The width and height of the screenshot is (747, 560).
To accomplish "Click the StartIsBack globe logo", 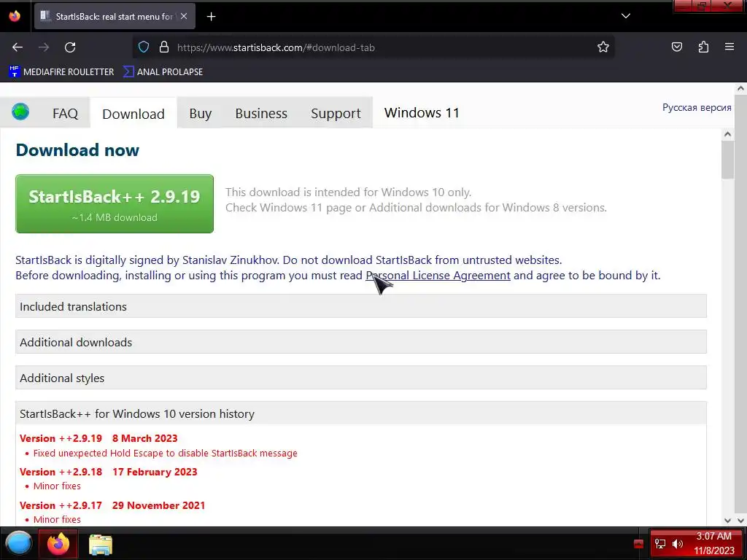I will [x=20, y=112].
